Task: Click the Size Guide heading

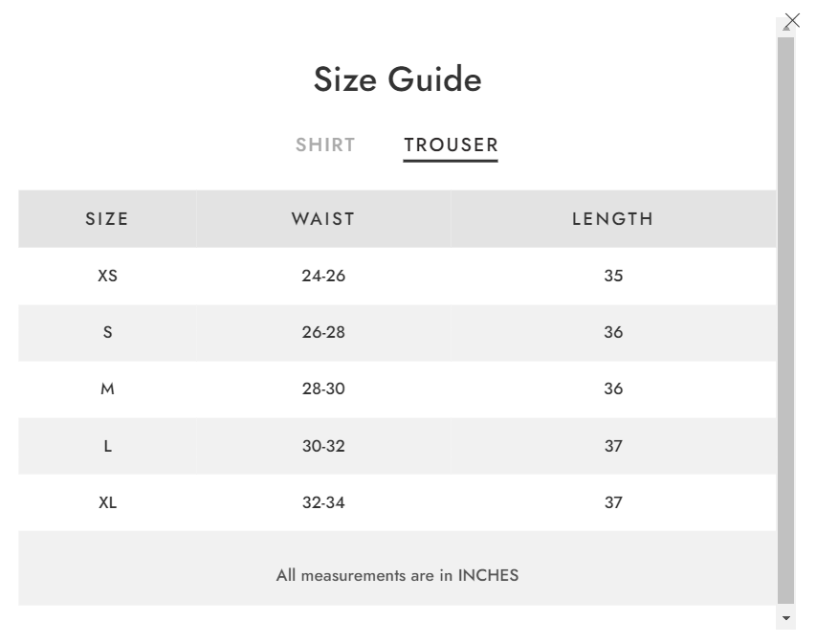Action: [398, 79]
